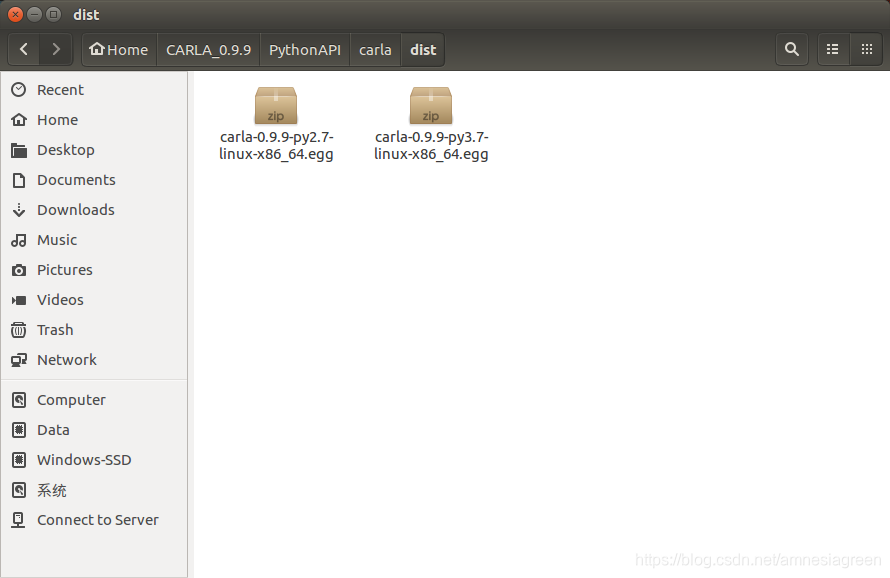Click the Pictures camera icon in sidebar
The image size is (890, 578).
tap(19, 270)
